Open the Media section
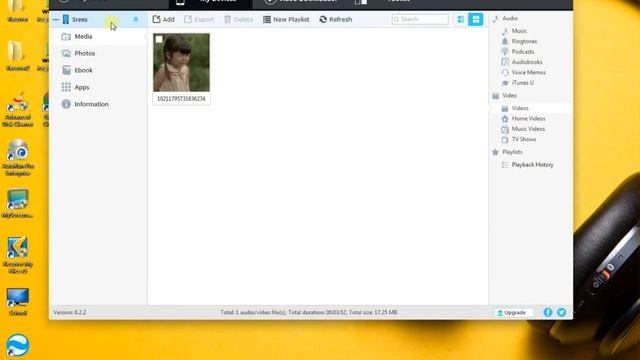 (x=83, y=36)
